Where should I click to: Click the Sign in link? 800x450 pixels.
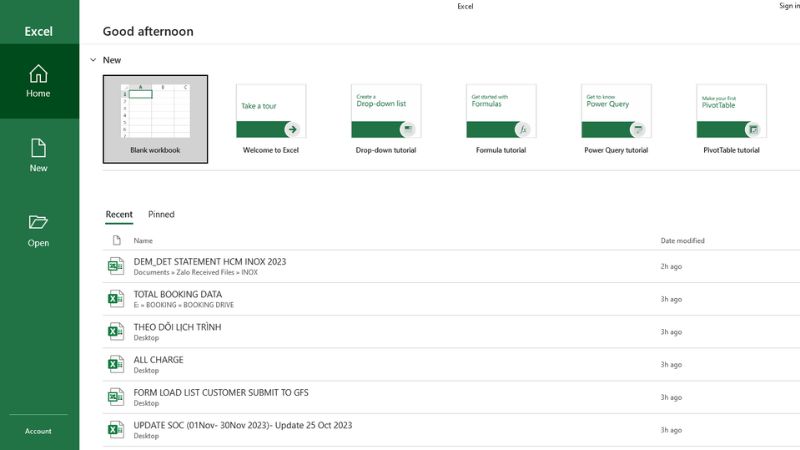pyautogui.click(x=789, y=6)
